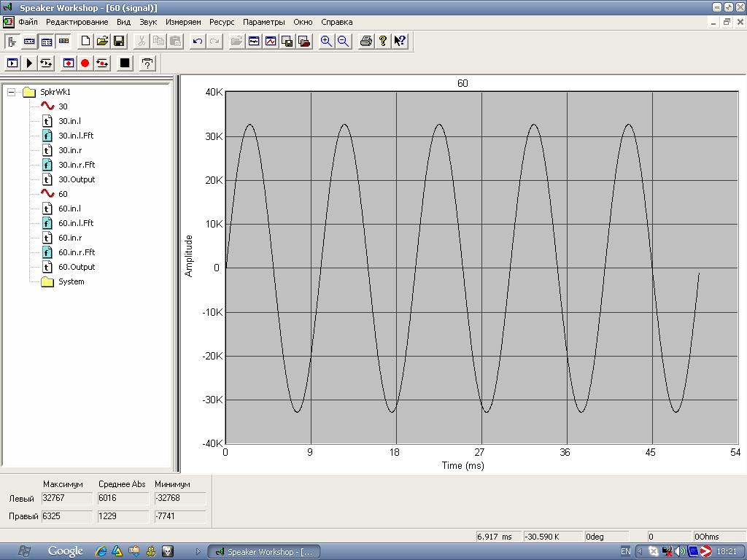Select the 30 signal tree item
Image resolution: width=747 pixels, height=560 pixels.
[63, 106]
